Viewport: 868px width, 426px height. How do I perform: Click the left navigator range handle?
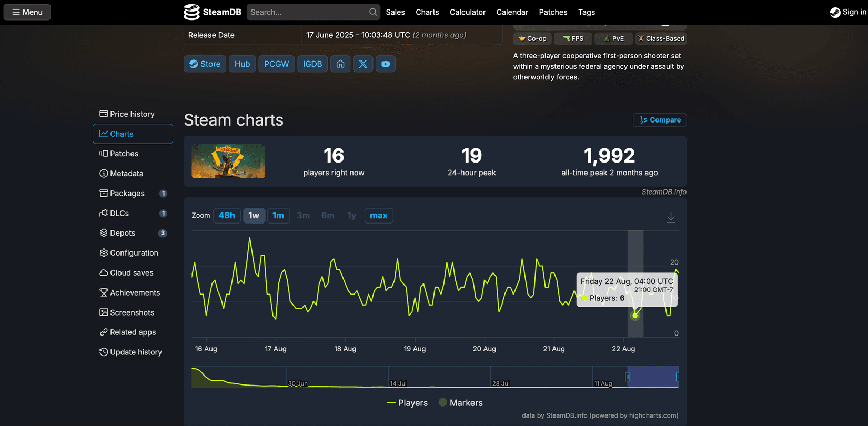[628, 377]
